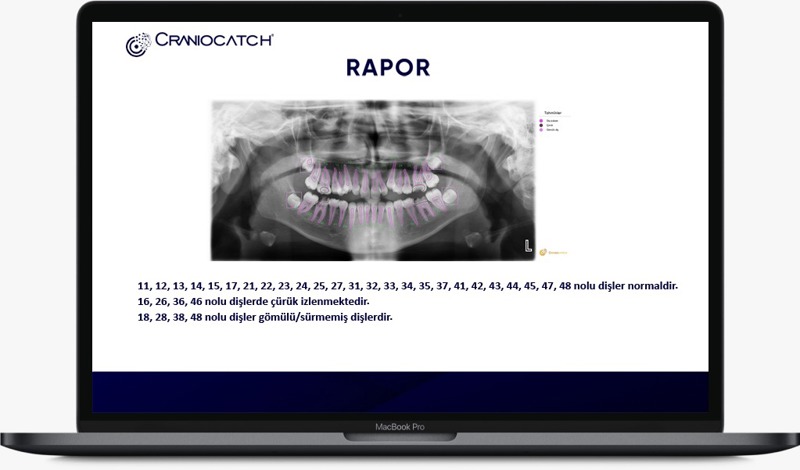Click the MacBook Pro label
The height and width of the screenshot is (470, 800).
pos(400,427)
